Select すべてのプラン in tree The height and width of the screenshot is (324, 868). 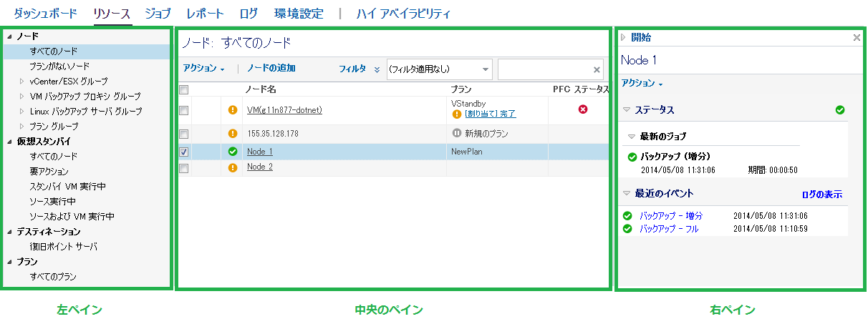click(x=53, y=276)
